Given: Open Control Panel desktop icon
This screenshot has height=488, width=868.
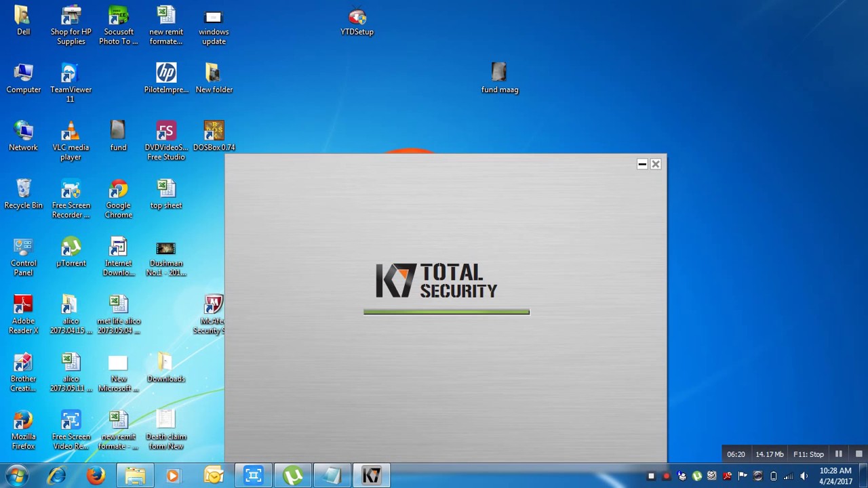Looking at the screenshot, I should 23,257.
